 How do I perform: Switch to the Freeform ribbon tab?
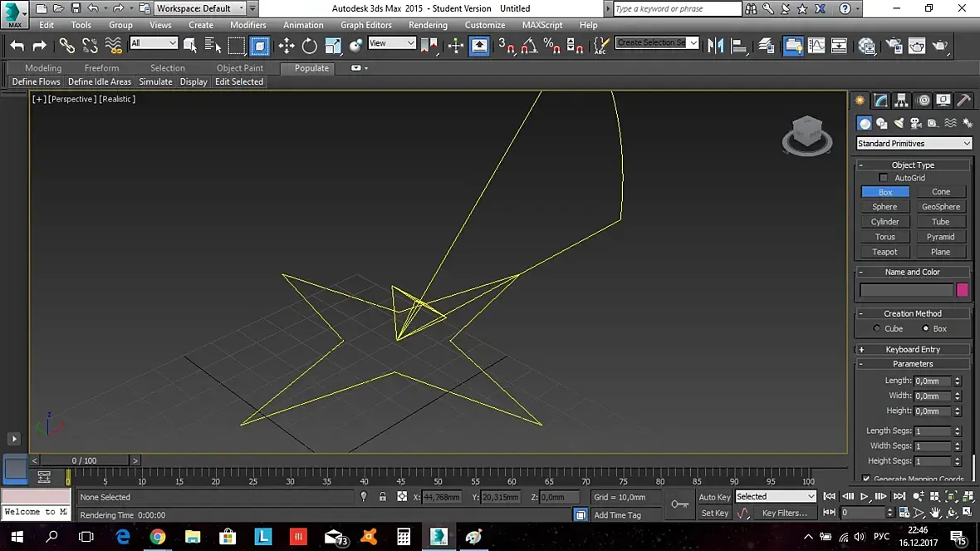coord(101,68)
